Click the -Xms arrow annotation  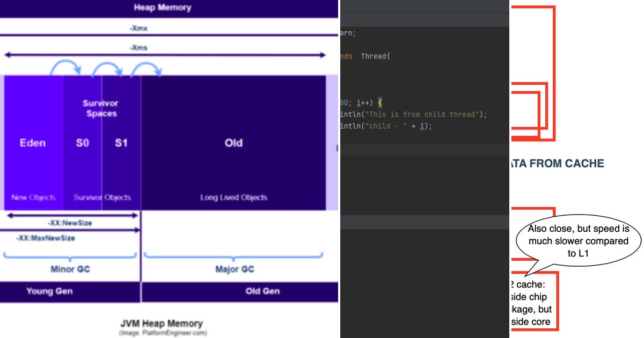point(138,47)
